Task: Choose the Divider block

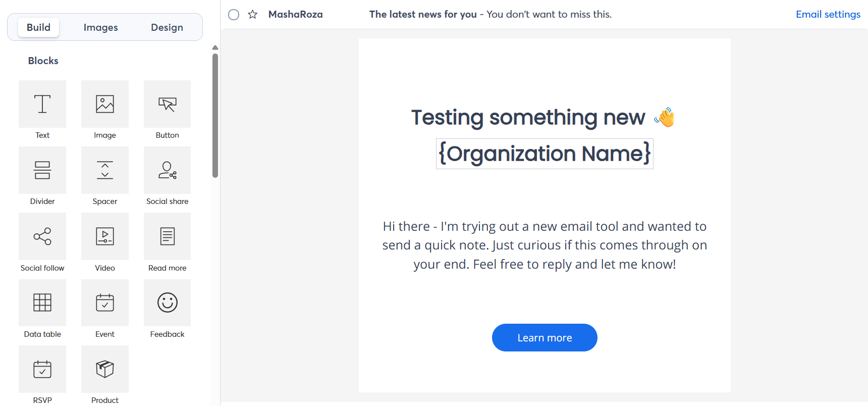Action: [x=42, y=170]
